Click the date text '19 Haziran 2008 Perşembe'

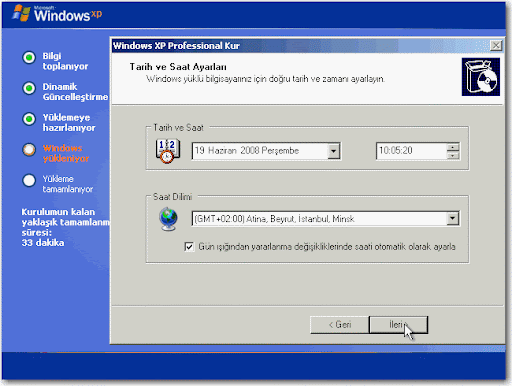[x=247, y=151]
